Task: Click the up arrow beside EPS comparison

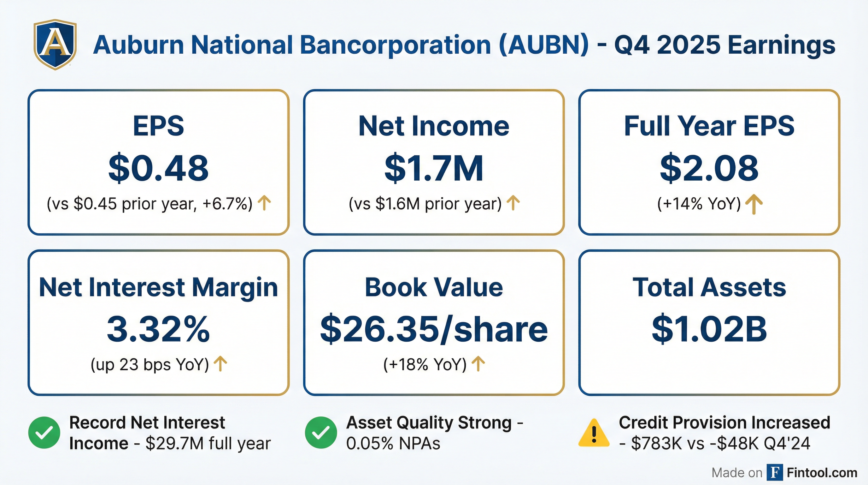Action: click(x=264, y=204)
